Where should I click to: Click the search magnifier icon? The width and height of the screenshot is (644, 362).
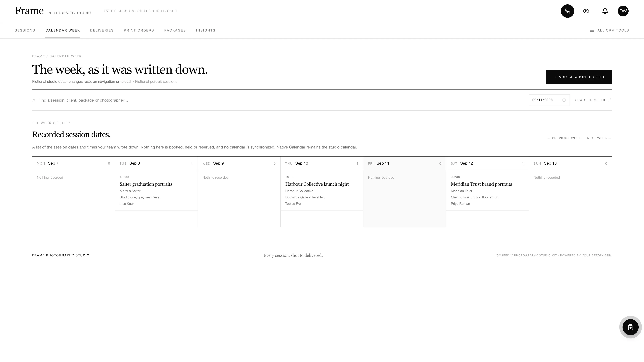coord(34,100)
